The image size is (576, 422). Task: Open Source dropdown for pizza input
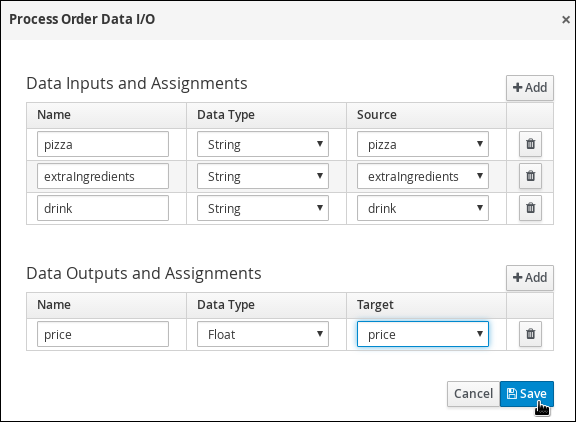[423, 144]
